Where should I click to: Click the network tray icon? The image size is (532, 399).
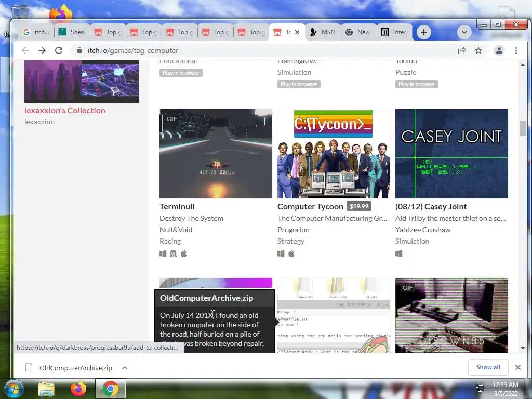pyautogui.click(x=480, y=389)
